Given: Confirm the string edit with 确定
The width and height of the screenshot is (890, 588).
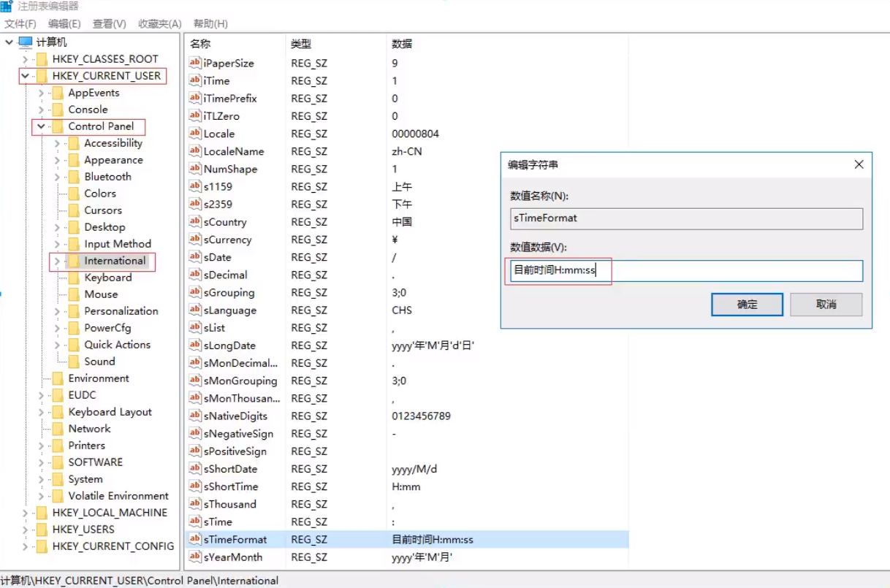Looking at the screenshot, I should coord(748,305).
